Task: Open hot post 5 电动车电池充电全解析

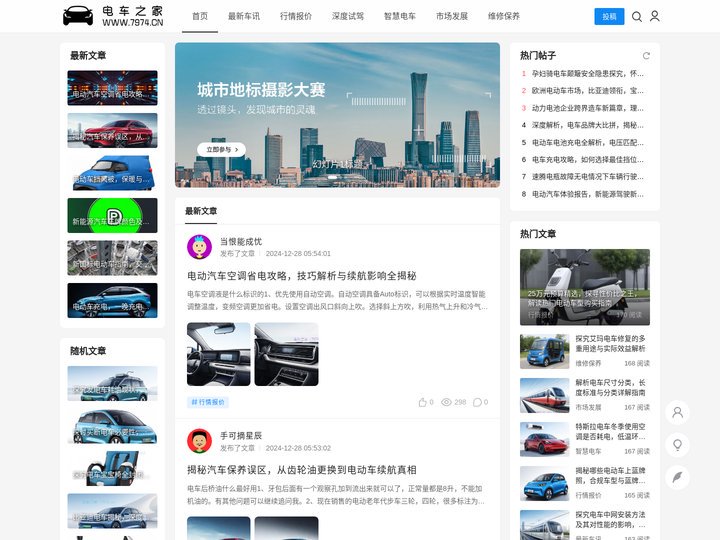Action: coord(587,142)
